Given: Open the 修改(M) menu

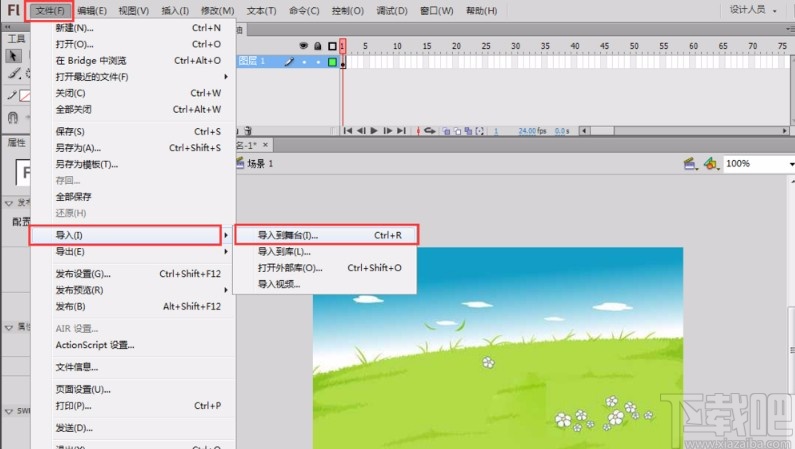Looking at the screenshot, I should coord(218,10).
